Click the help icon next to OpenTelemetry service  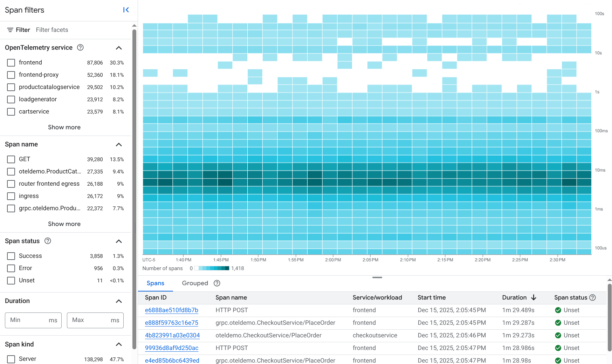(x=80, y=48)
